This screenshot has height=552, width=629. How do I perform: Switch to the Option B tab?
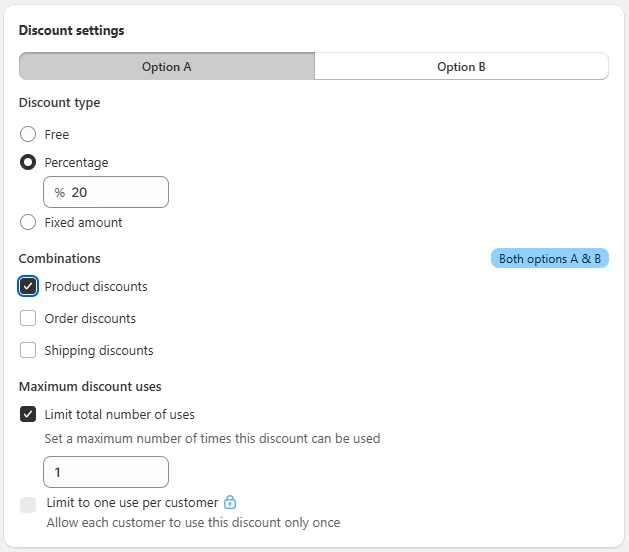point(461,66)
